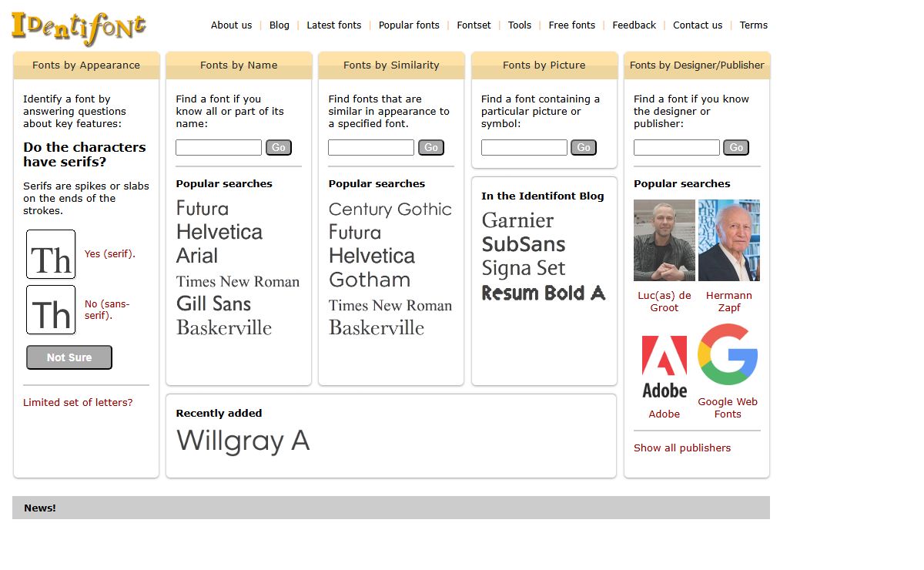The image size is (924, 570).
Task: Open Helvetica under Fonts by Name
Action: [219, 232]
